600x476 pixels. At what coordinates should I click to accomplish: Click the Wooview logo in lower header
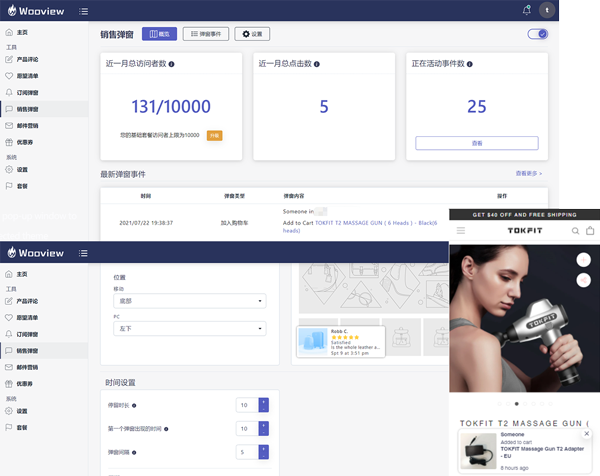coord(36,253)
